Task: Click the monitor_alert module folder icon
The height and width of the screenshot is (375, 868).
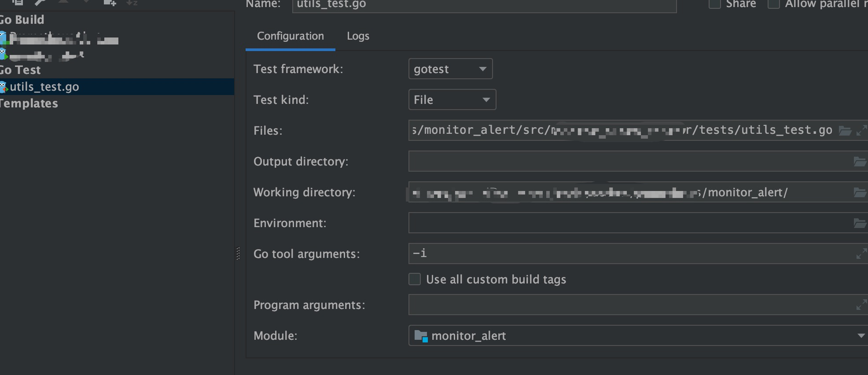Action: [x=421, y=336]
